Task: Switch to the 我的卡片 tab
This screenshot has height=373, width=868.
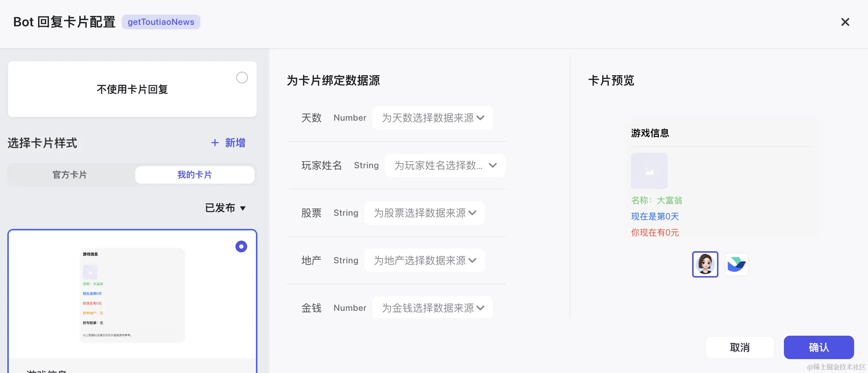Action: point(194,174)
